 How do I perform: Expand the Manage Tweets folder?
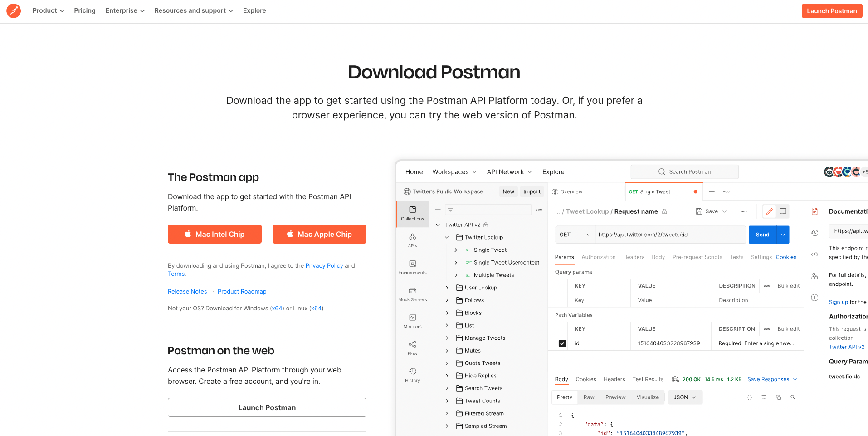[447, 338]
